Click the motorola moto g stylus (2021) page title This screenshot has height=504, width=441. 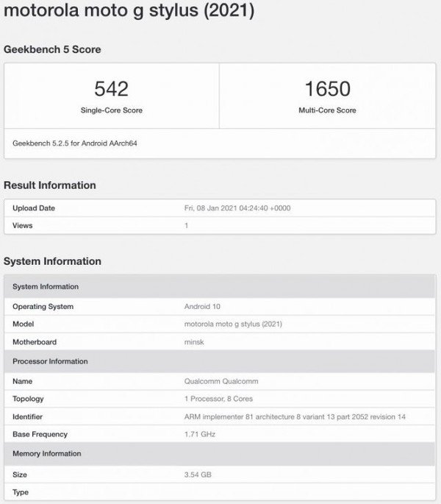(x=129, y=13)
